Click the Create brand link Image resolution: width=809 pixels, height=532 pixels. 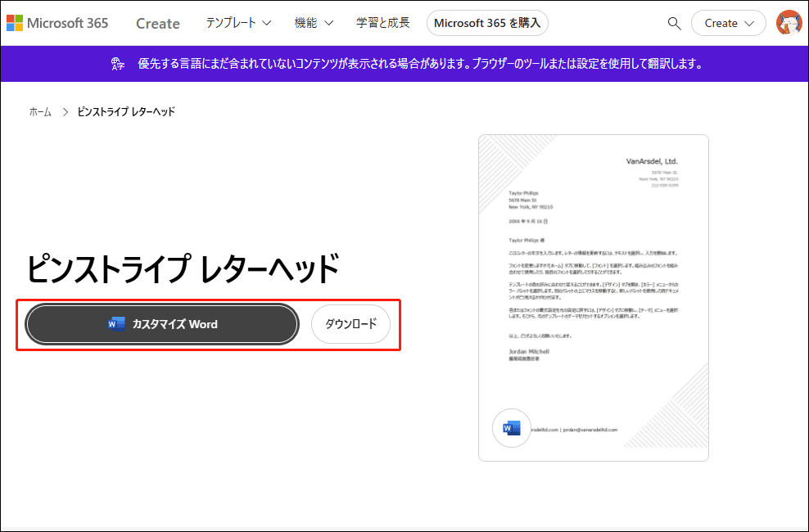point(158,23)
